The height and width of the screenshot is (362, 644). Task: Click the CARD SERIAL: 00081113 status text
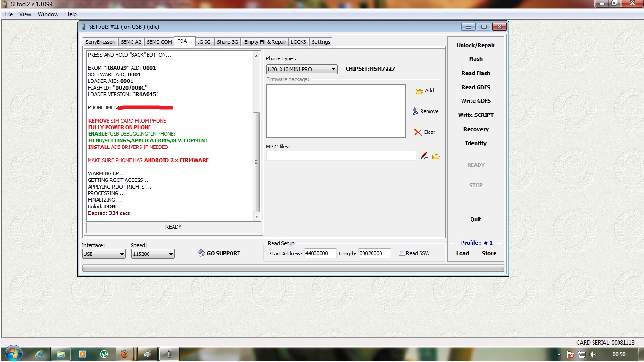pyautogui.click(x=605, y=343)
